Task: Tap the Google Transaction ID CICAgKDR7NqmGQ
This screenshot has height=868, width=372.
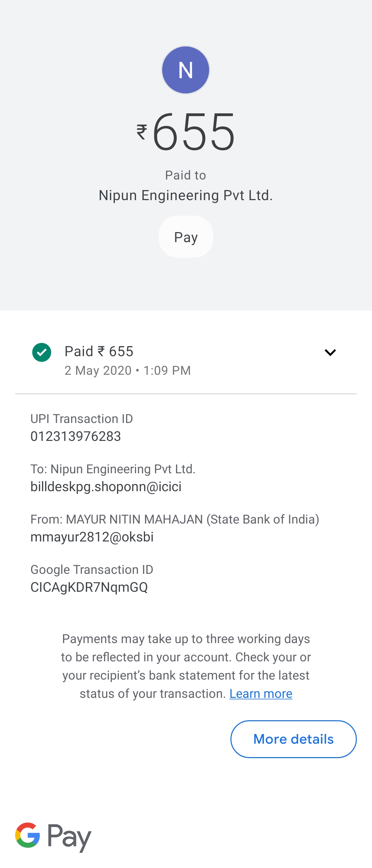Action: click(x=89, y=587)
